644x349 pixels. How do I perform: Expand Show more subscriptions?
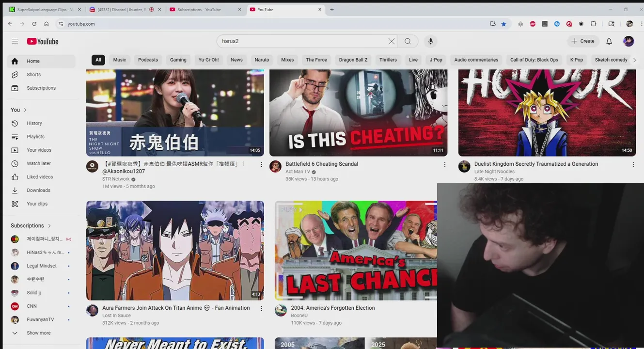pos(41,333)
